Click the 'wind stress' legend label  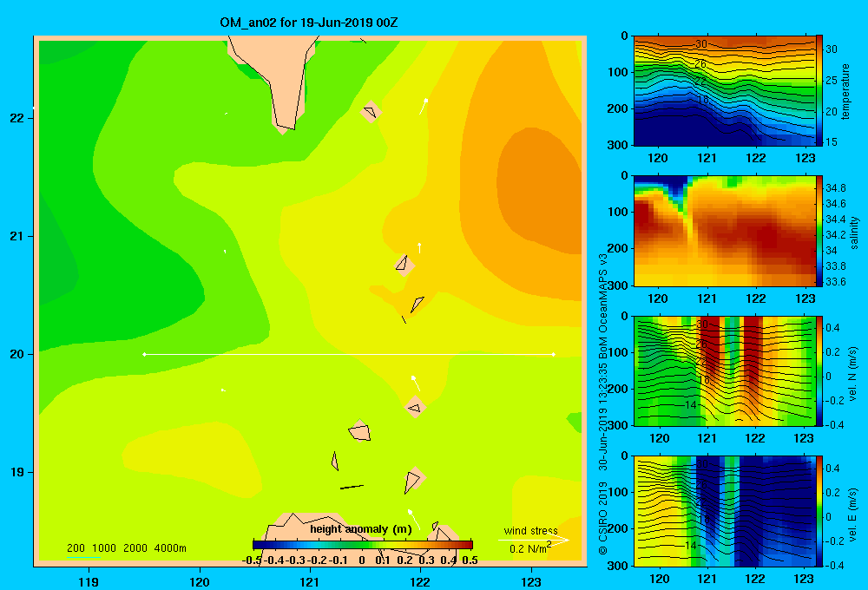coord(530,530)
